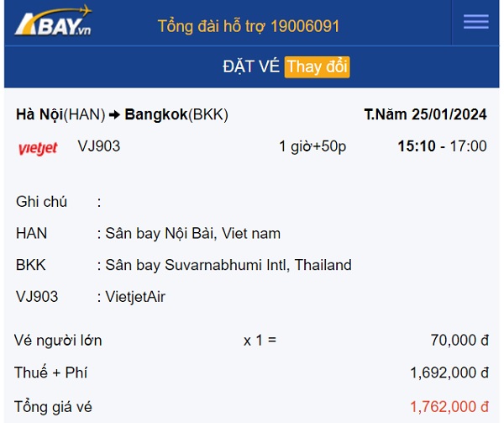
Task: Click the Thuế + Phí amount 1,692,000 đ
Action: pos(449,373)
